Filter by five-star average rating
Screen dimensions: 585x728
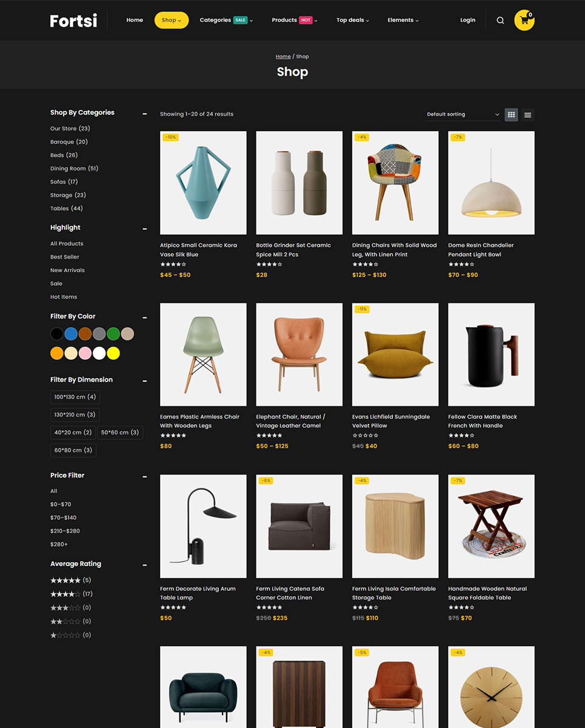71,581
